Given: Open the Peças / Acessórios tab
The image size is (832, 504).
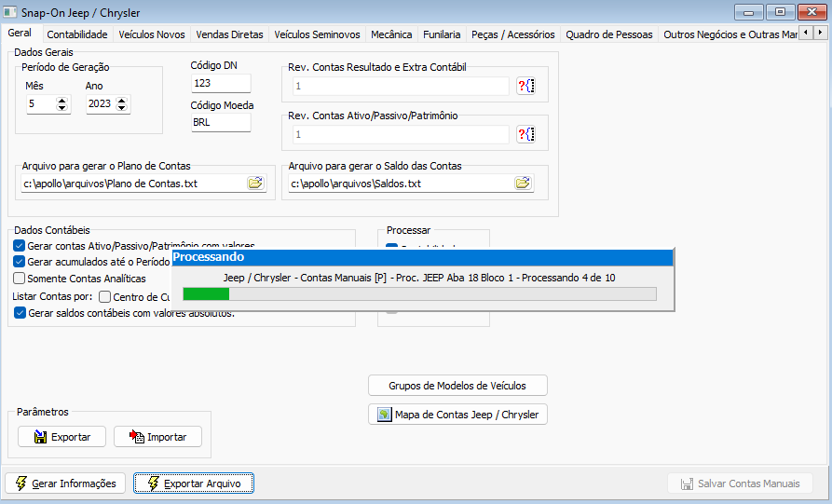Looking at the screenshot, I should pyautogui.click(x=513, y=34).
